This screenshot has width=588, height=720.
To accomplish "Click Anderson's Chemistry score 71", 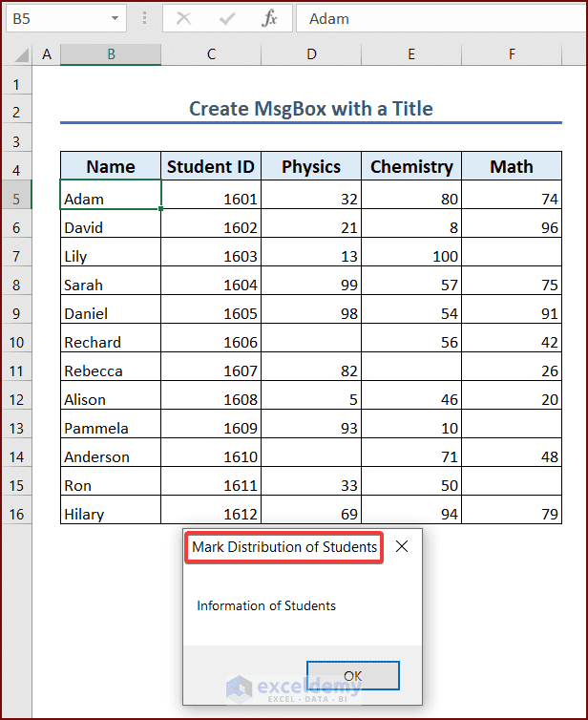I will (411, 453).
